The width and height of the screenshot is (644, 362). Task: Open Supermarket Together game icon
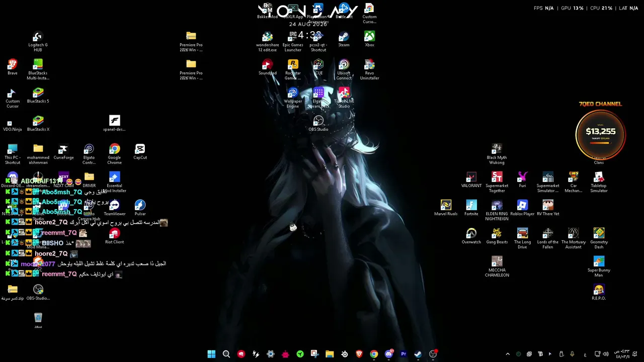pos(497,183)
